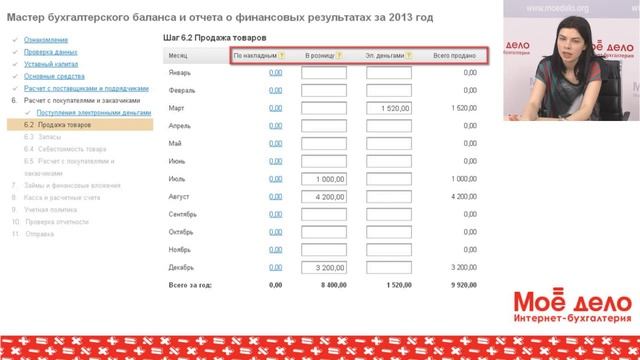Viewport: 640px width, 360px height.
Task: Click Июль По накладным 0,00 link
Action: coord(276,179)
